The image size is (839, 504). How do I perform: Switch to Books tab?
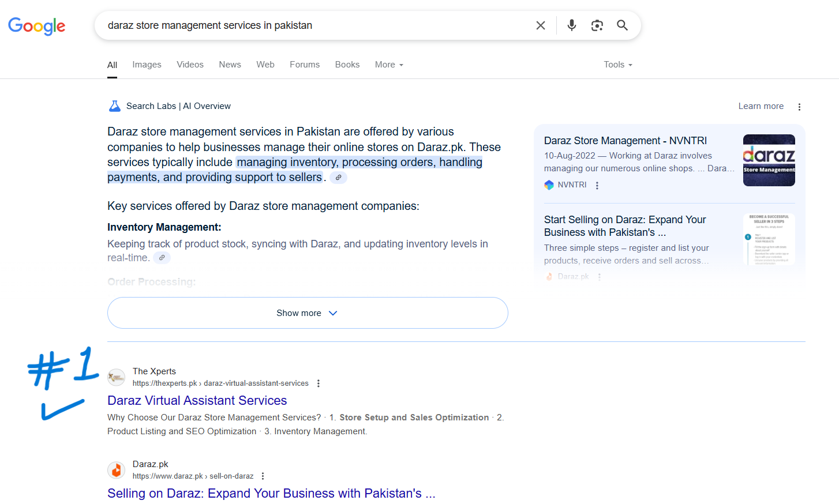point(347,65)
